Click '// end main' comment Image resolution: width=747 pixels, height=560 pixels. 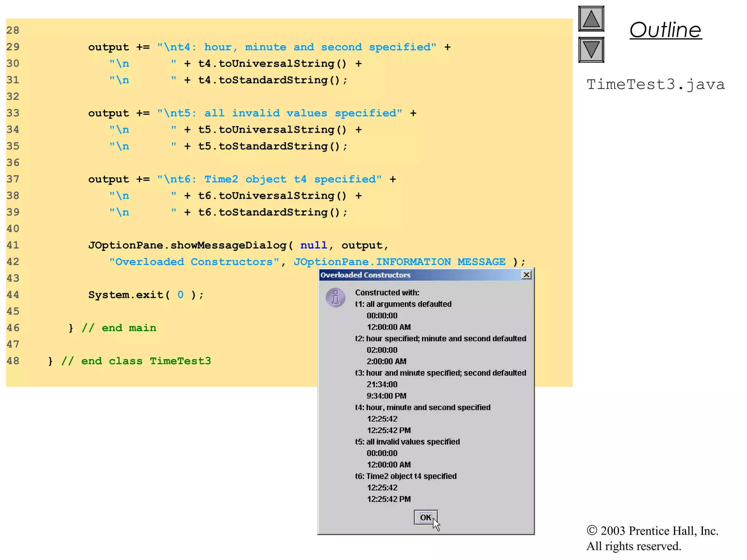(119, 328)
